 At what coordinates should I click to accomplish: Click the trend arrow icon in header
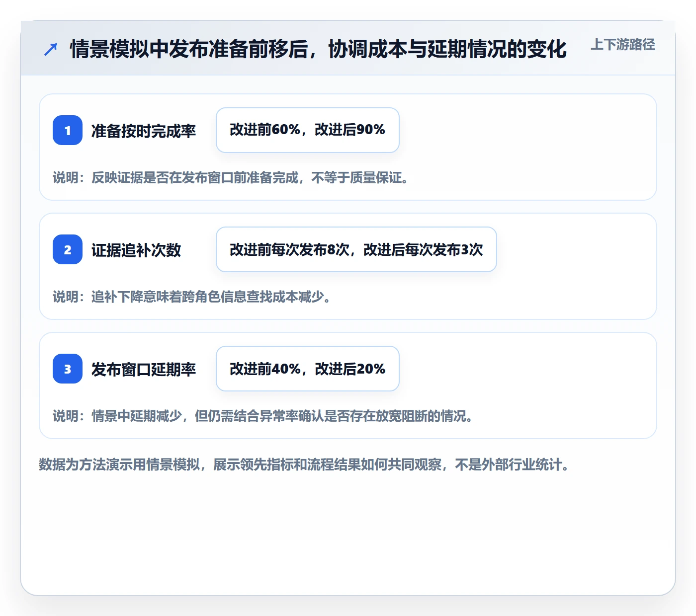51,49
